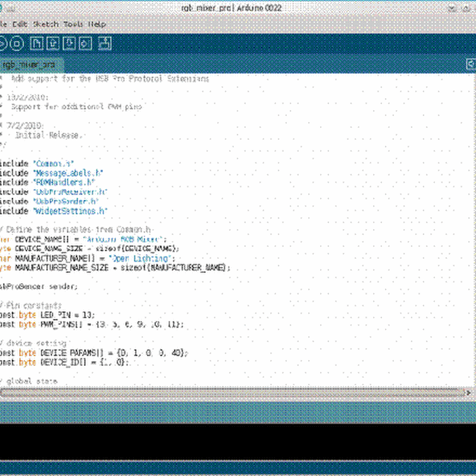The image size is (476, 476).
Task: Click the DEVICE_ID[] array line
Action: tap(64, 362)
